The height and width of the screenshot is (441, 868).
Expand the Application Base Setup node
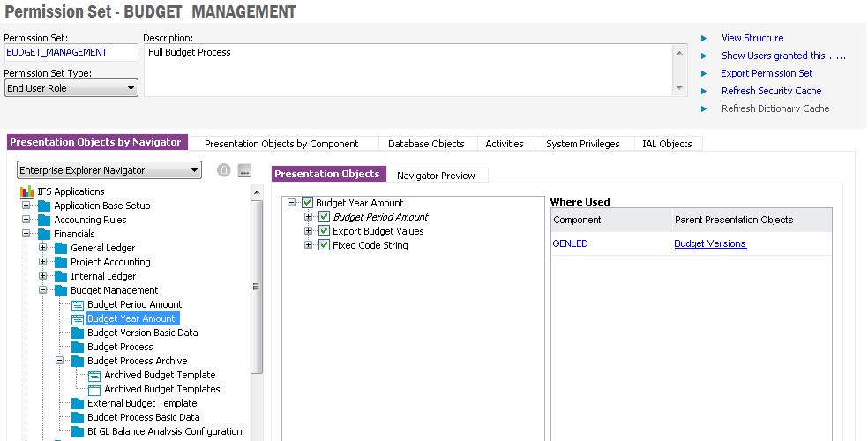pos(26,206)
